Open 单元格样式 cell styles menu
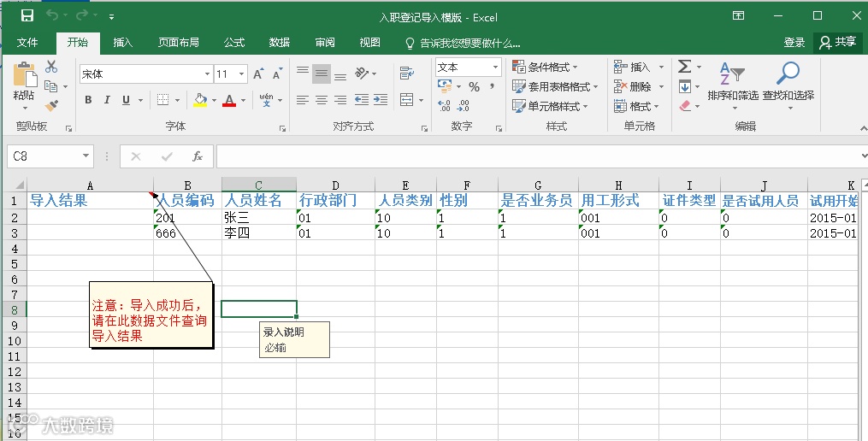 [550, 106]
